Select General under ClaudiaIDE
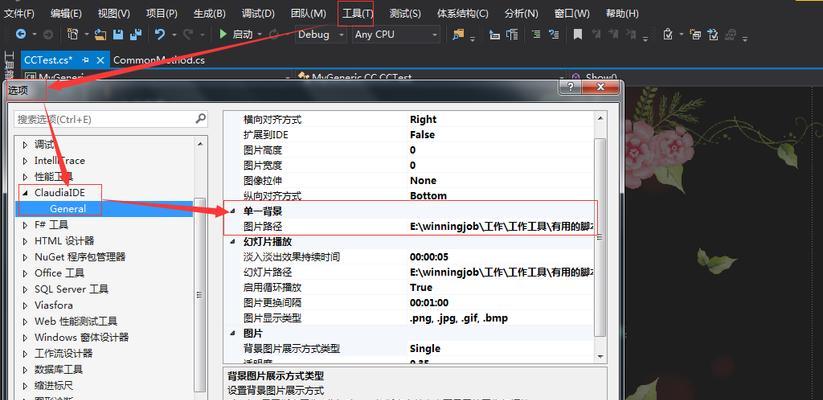 (68, 209)
